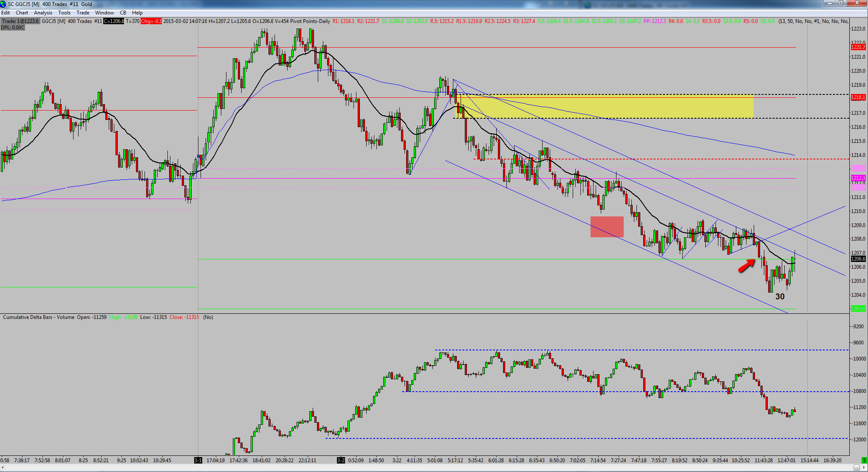
Task: Click the scrollbar's left arrow button
Action: 3,468
